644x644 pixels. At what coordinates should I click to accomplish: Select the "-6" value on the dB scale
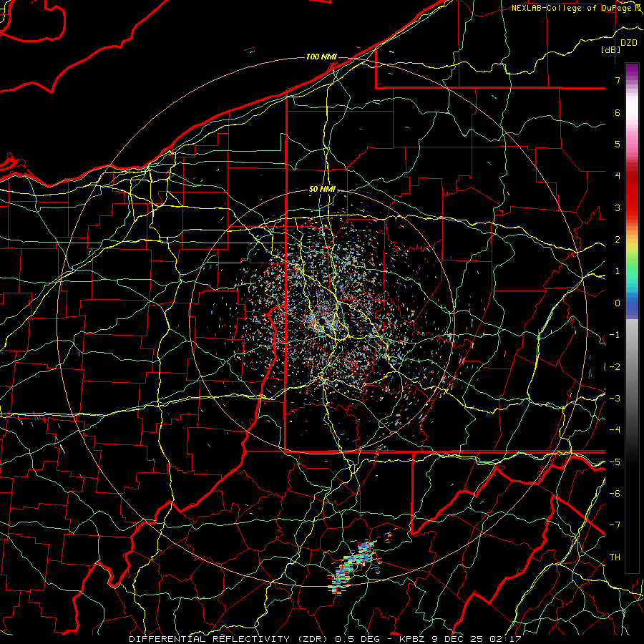pyautogui.click(x=615, y=494)
